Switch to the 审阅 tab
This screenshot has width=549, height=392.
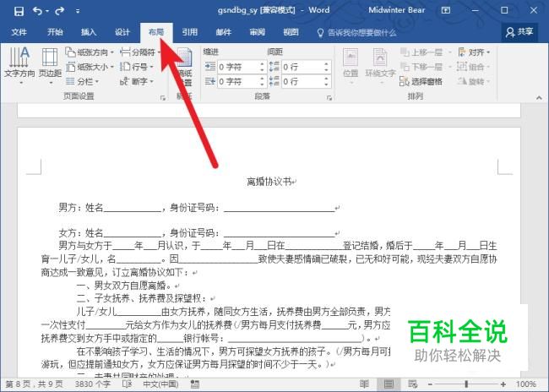click(x=257, y=32)
